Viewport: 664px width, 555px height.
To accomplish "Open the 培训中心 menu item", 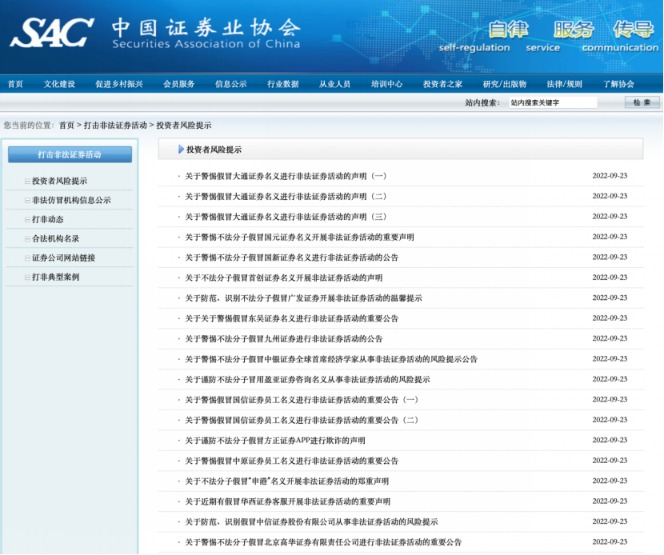I will coord(387,84).
